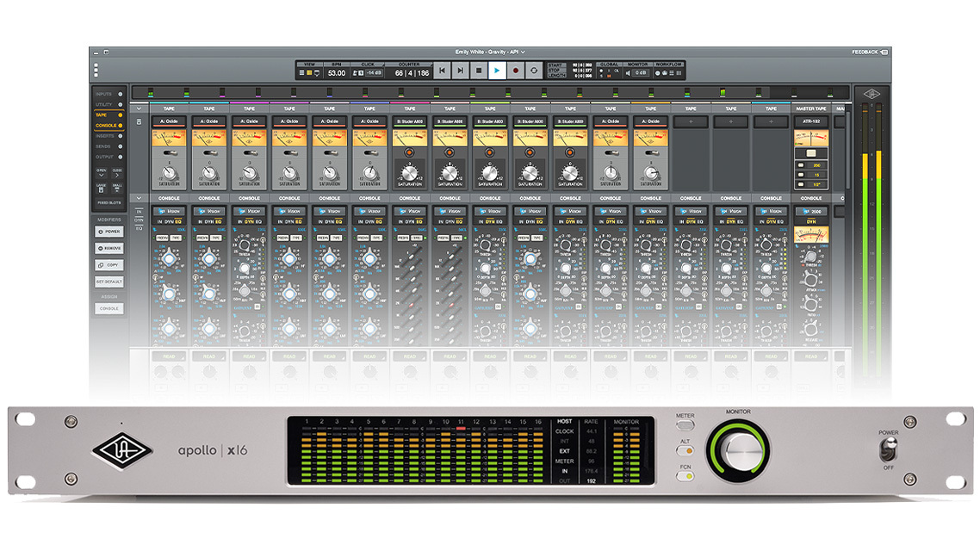The height and width of the screenshot is (551, 980).
Task: Toggle INPUTS section visibility in sidebar
Action: [121, 95]
